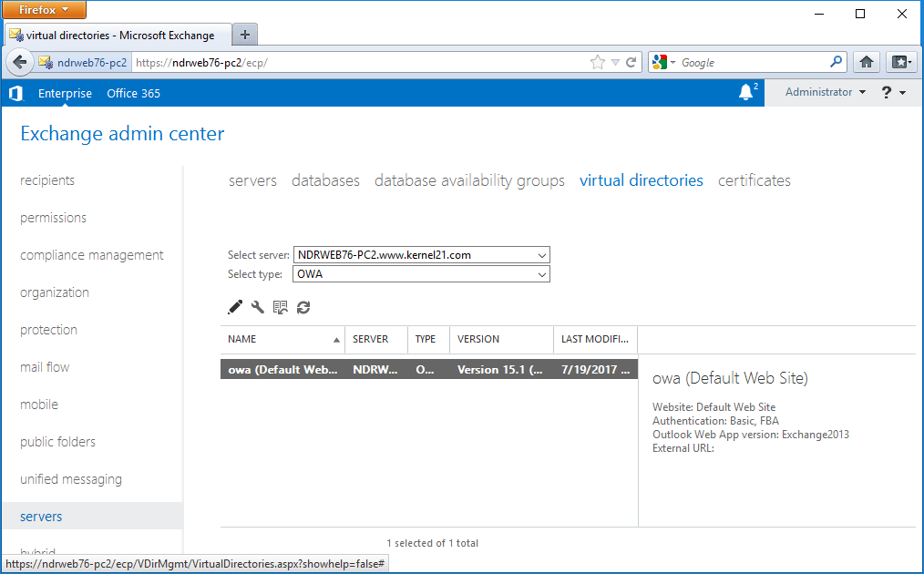Sort by the NAME column header
The width and height of the screenshot is (924, 574).
[x=282, y=340]
